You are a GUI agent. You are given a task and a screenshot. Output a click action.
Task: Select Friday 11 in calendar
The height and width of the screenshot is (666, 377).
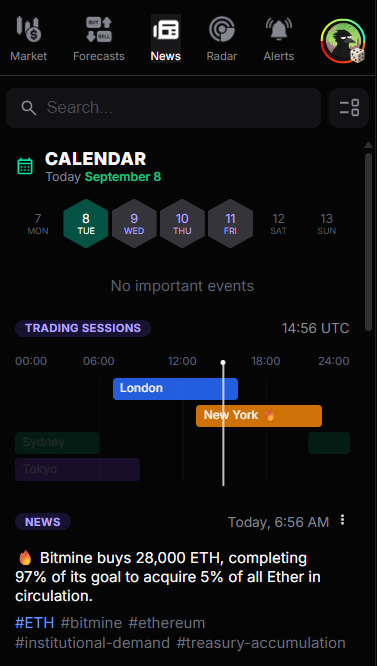click(x=231, y=223)
